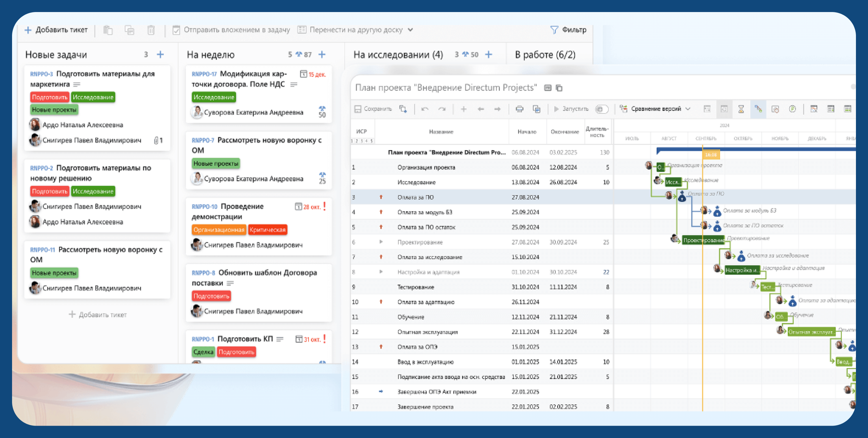Click plus icon in На неделю column header
This screenshot has width=868, height=438.
tap(322, 54)
